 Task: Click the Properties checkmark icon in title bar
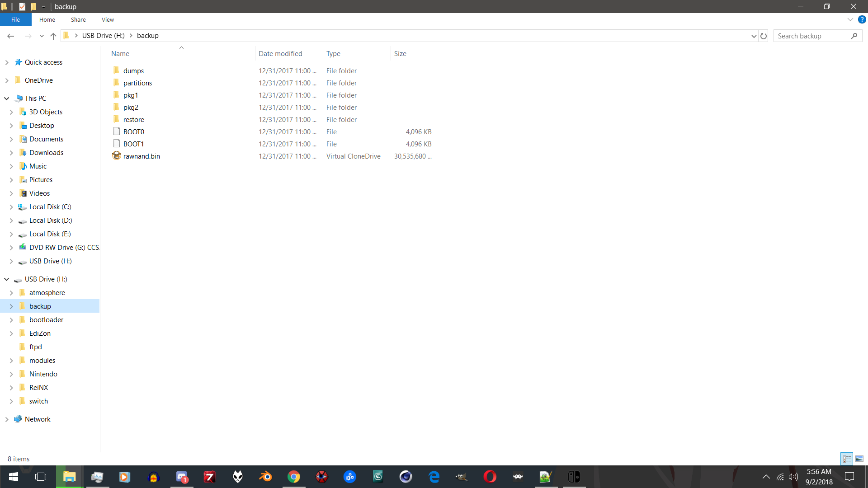point(22,6)
